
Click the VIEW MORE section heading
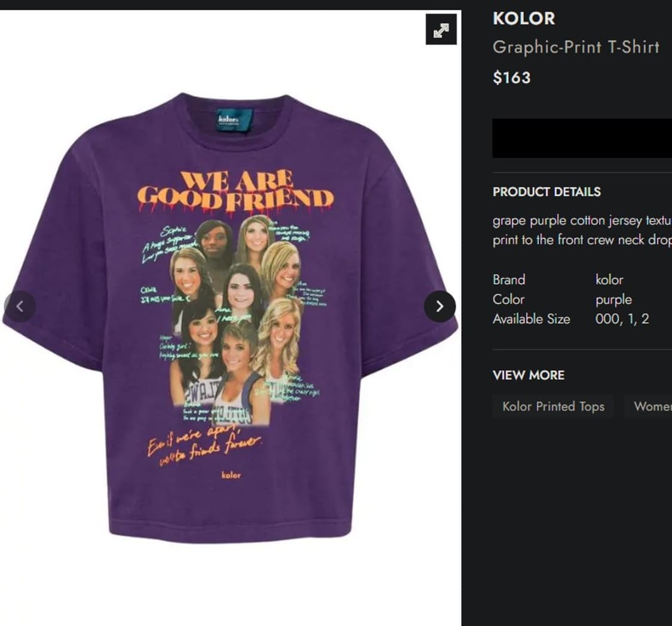pos(529,375)
